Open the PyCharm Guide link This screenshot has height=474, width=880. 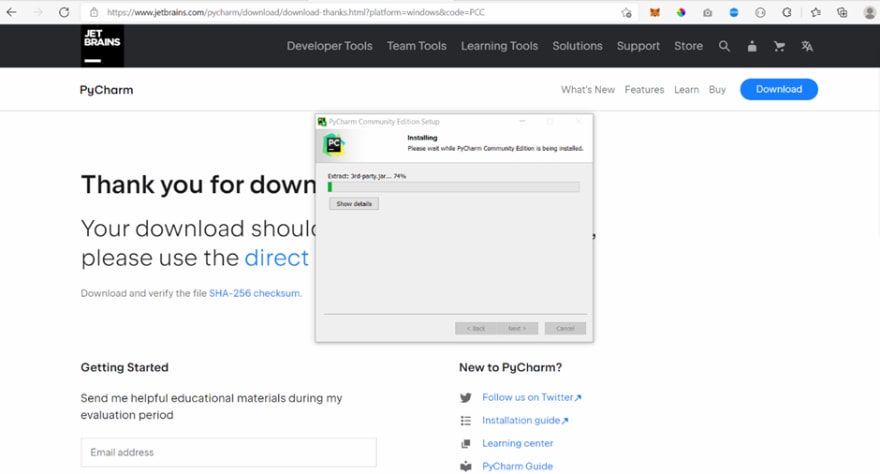coord(517,466)
